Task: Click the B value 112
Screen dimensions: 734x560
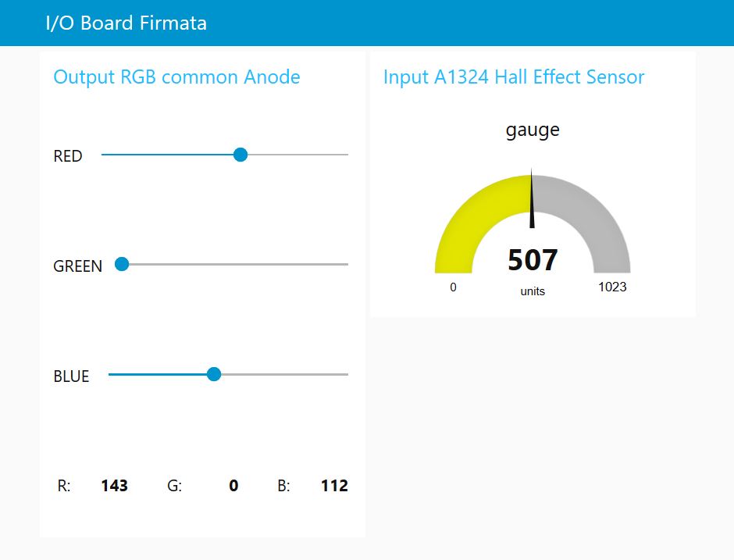Action: [x=334, y=486]
